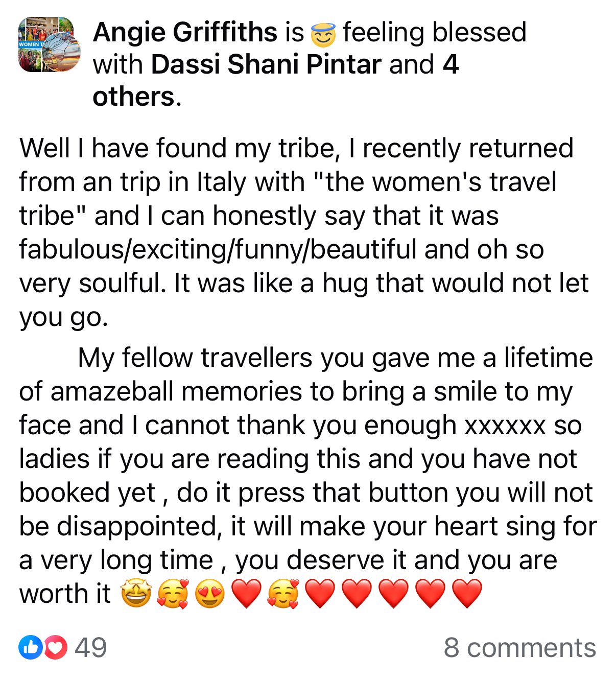Click the smiling-with-hearts emoji after the star-struck emoji
616x681 pixels.
pos(174,593)
